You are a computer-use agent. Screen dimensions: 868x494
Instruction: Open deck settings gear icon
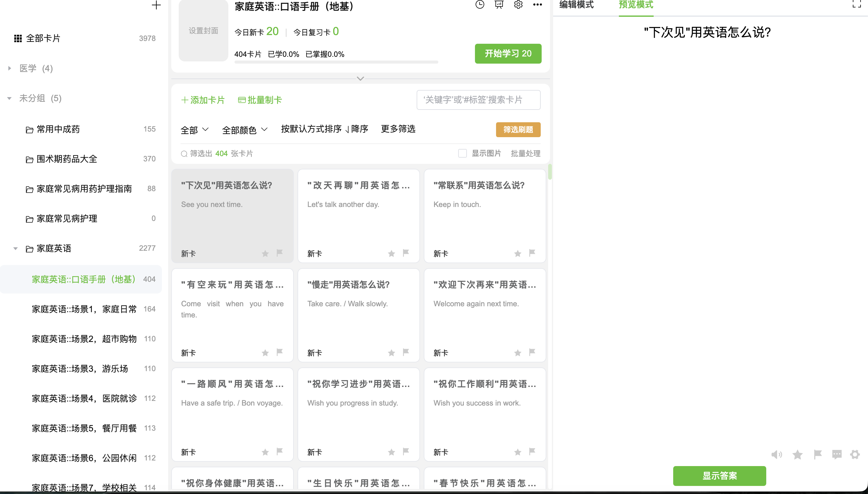click(x=518, y=4)
